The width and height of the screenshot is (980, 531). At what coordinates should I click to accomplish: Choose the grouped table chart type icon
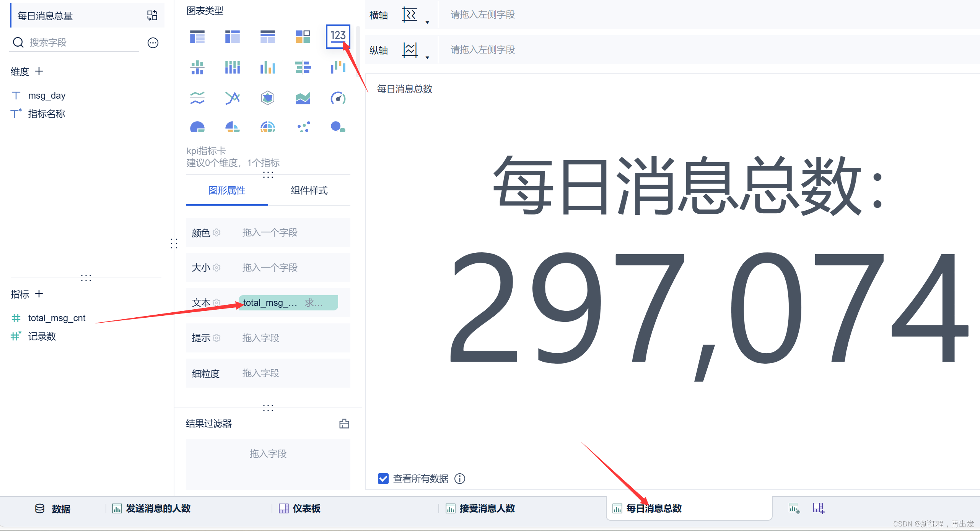197,37
